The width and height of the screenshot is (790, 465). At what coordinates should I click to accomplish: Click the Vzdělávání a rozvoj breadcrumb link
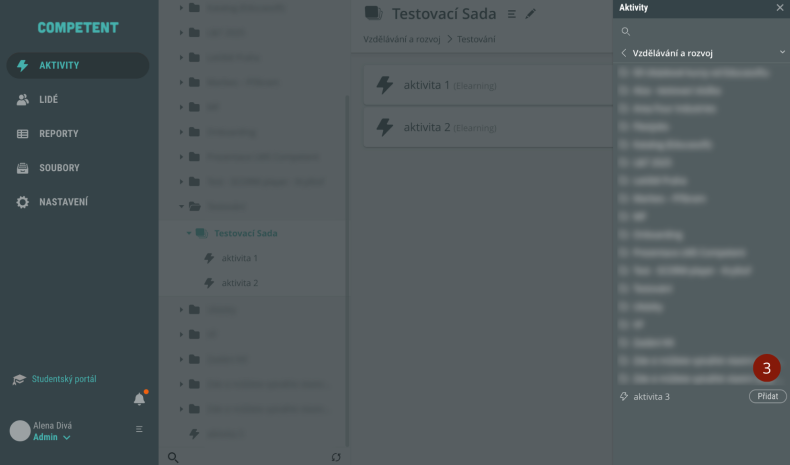coord(402,39)
